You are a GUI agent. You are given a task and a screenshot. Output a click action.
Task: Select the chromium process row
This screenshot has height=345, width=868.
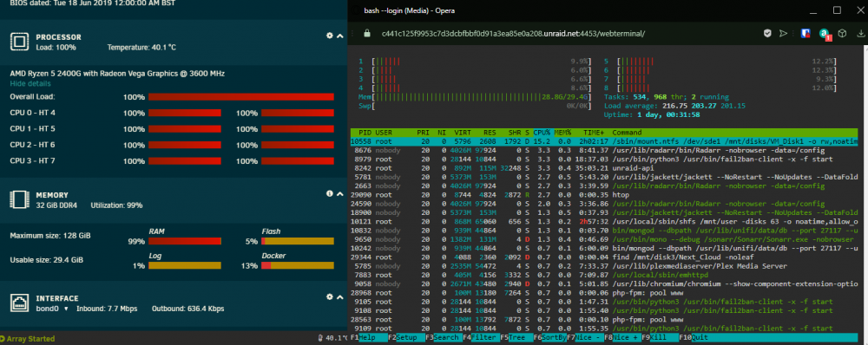(x=604, y=283)
